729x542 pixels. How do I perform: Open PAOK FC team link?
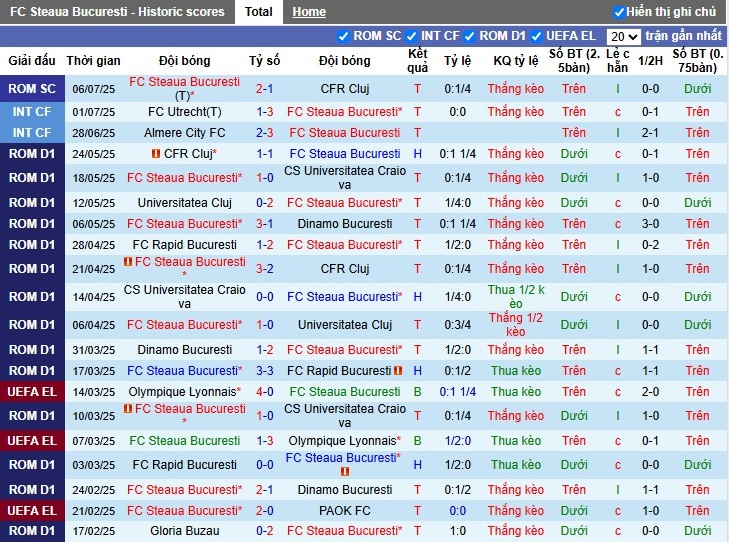[x=345, y=510]
